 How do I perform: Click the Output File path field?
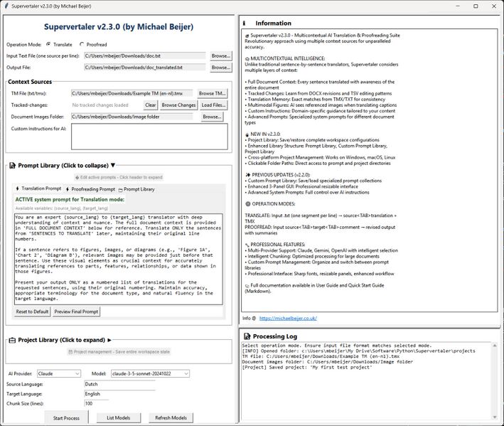[x=144, y=68]
